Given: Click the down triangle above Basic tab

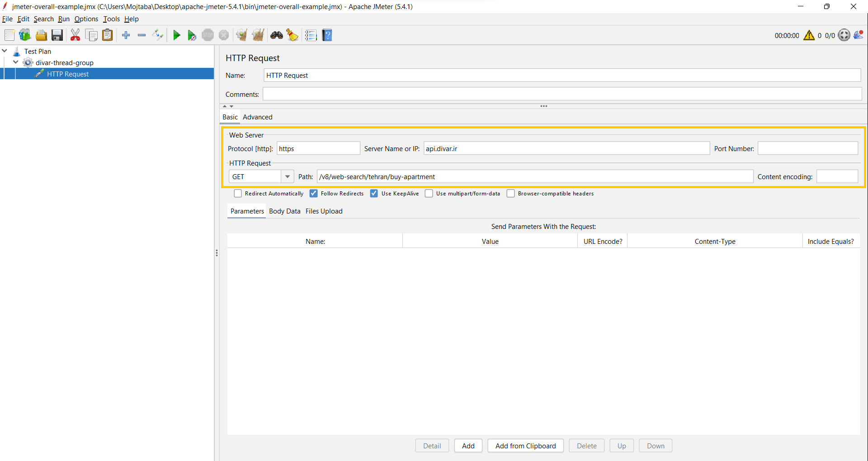Looking at the screenshot, I should pos(231,106).
